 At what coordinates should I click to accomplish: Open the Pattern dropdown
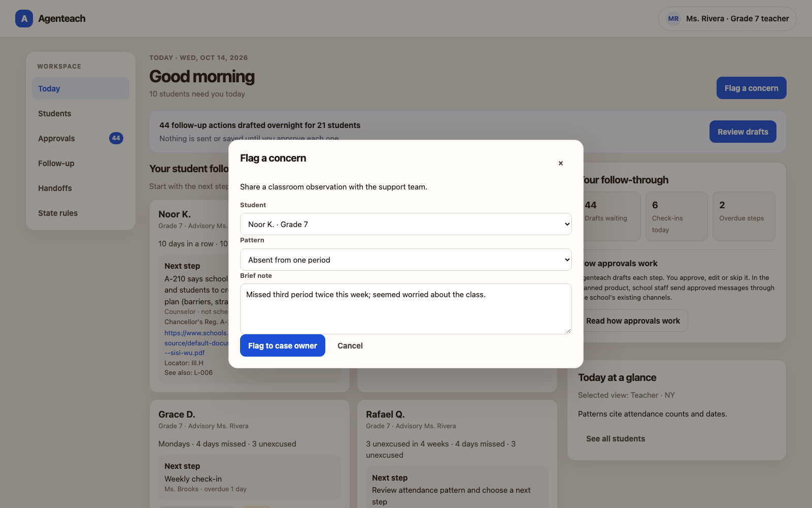click(x=406, y=260)
